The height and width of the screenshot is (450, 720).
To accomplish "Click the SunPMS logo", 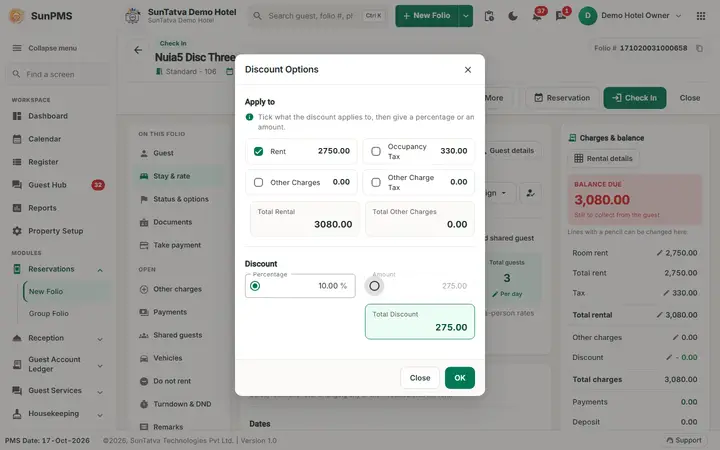I will click(x=40, y=16).
